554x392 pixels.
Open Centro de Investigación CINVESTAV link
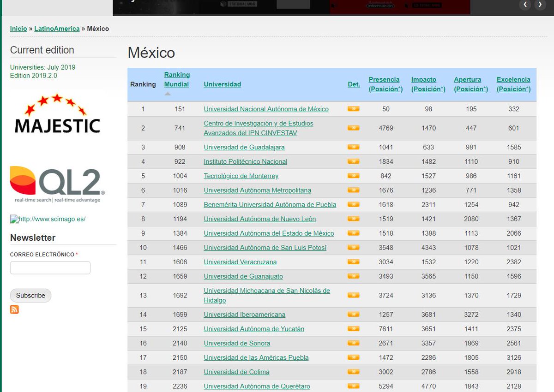[259, 128]
